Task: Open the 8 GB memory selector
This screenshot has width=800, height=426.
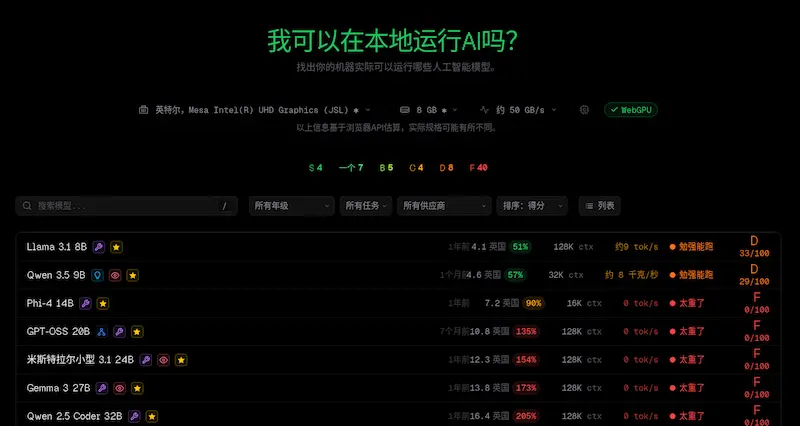Action: tap(430, 110)
